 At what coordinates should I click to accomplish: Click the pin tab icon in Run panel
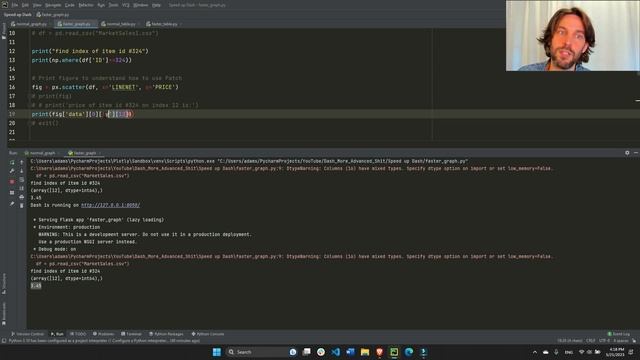click(12, 203)
